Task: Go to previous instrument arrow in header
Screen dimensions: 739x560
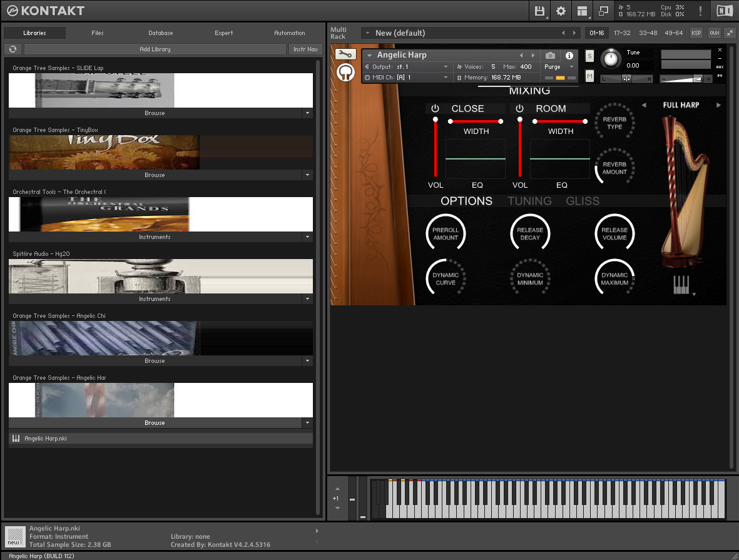Action: [521, 56]
